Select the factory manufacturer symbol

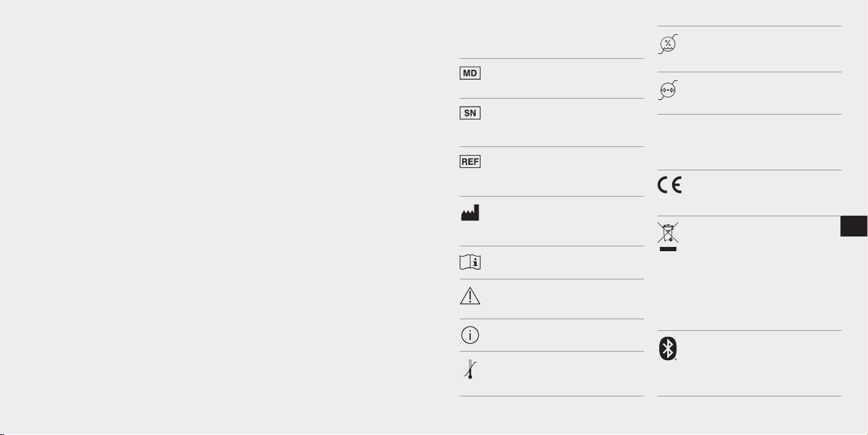[470, 213]
